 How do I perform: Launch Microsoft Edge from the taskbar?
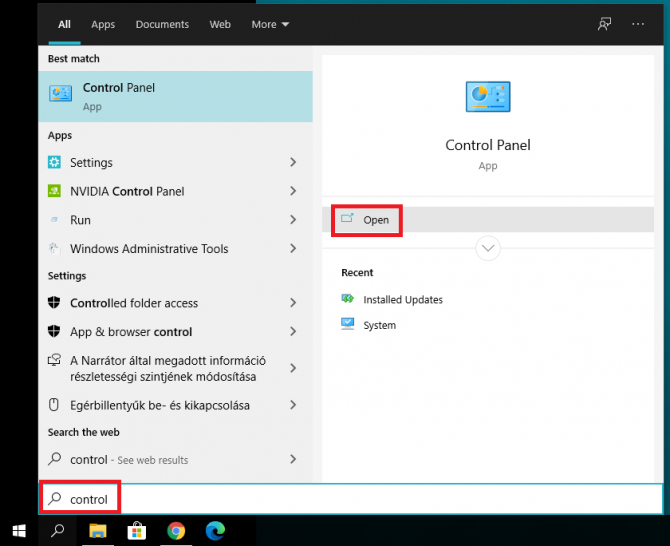215,531
